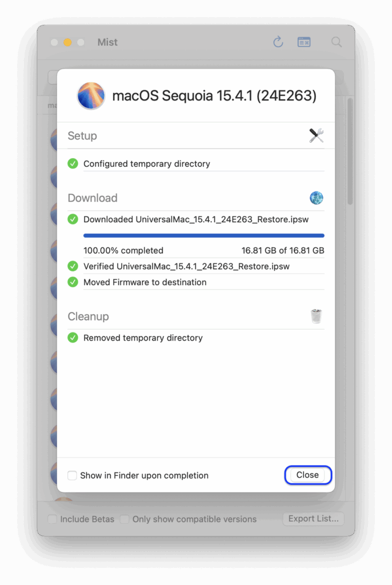The width and height of the screenshot is (392, 585).
Task: Click green checkmark beside Configured temporary directory
Action: [x=73, y=163]
